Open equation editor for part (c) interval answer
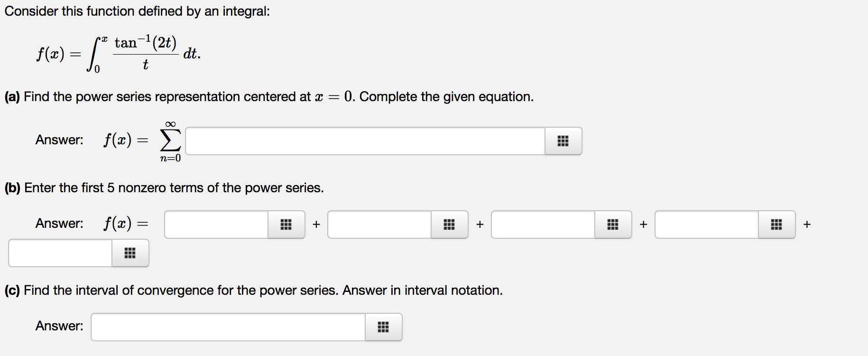The height and width of the screenshot is (356, 868). click(x=383, y=327)
